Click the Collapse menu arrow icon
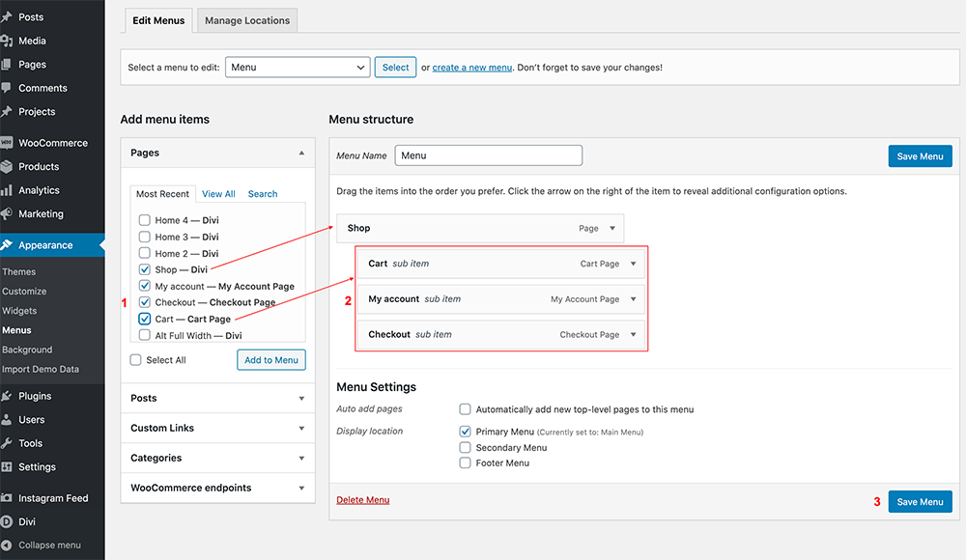The height and width of the screenshot is (560, 966). pos(6,546)
